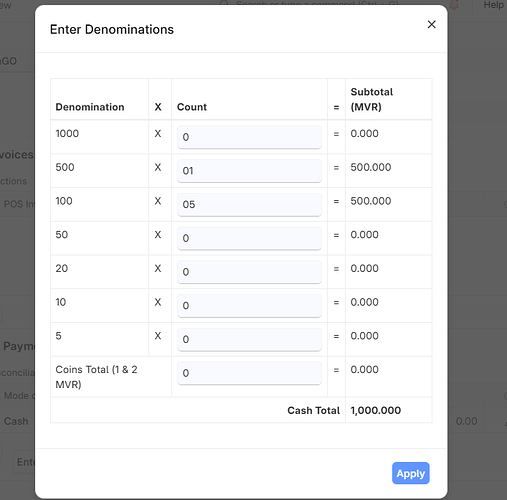Image resolution: width=507 pixels, height=500 pixels.
Task: Click the Apply button
Action: [x=410, y=473]
